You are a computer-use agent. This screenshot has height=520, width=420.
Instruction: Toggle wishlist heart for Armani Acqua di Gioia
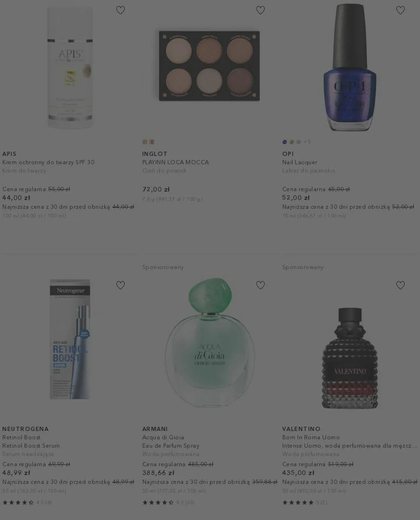pyautogui.click(x=260, y=285)
